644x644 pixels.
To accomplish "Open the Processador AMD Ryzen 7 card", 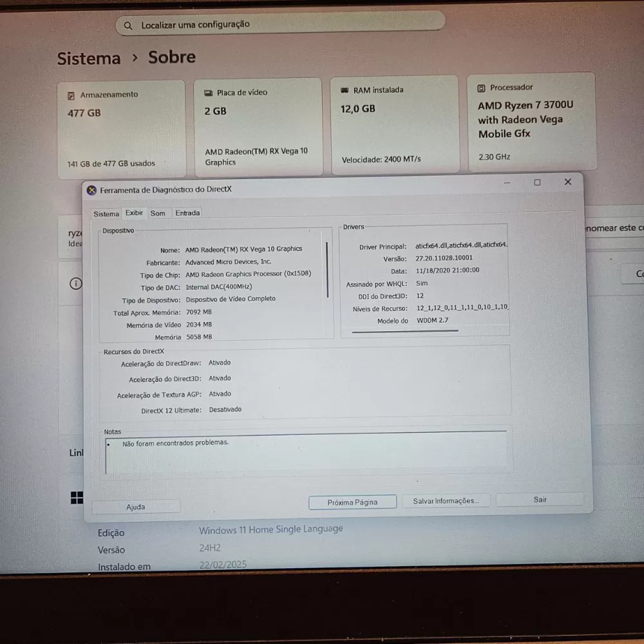I will (532, 122).
